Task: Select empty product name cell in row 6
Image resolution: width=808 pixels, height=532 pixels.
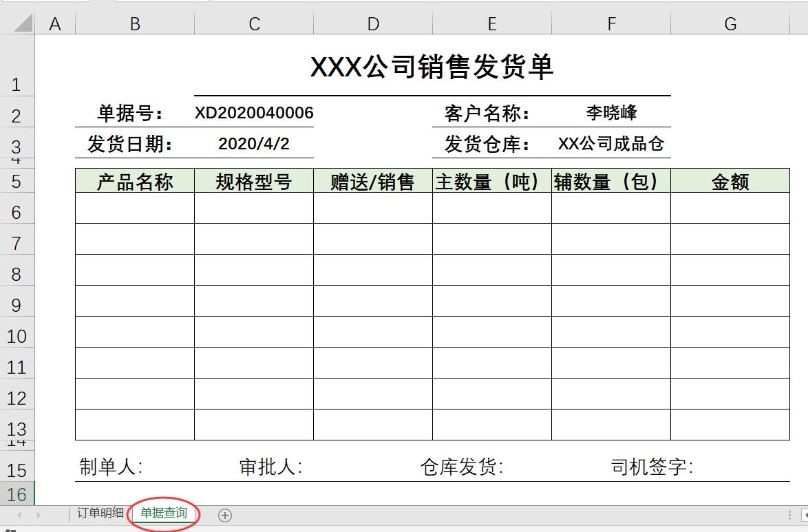Action: pos(135,209)
